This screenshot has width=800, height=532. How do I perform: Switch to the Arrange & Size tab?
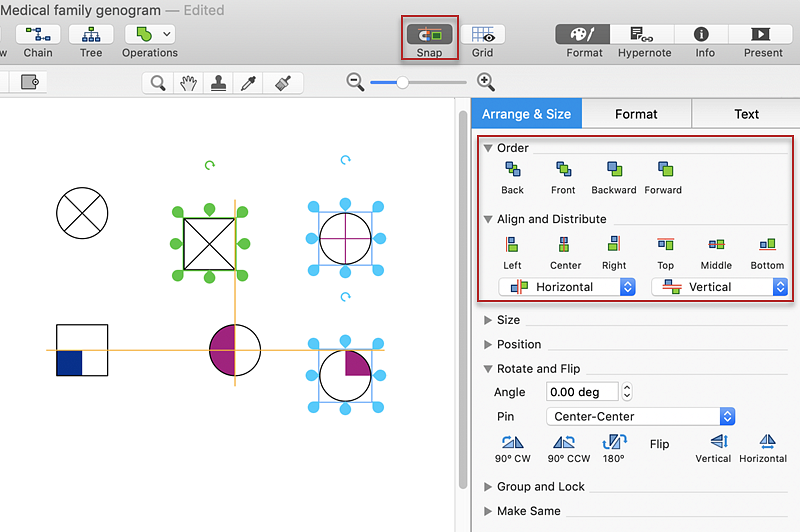click(x=526, y=114)
